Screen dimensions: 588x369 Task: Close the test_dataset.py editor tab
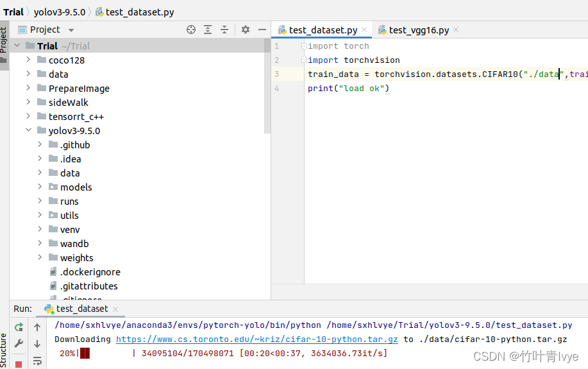point(364,30)
